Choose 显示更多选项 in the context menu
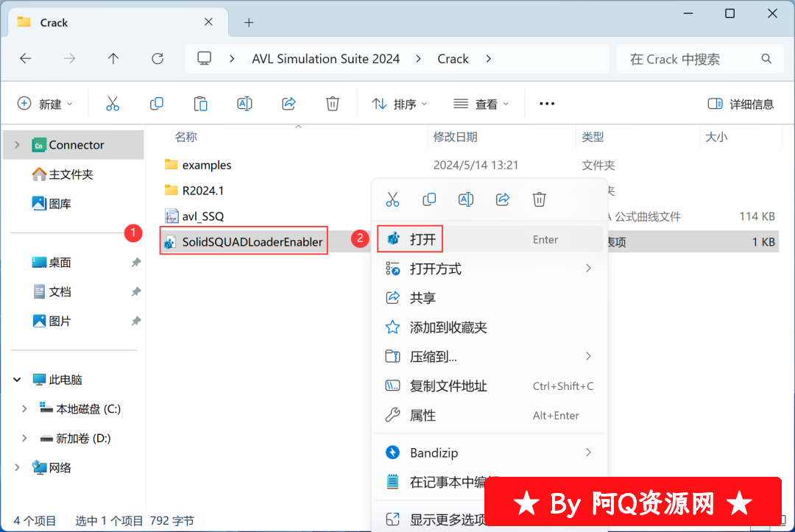 pyautogui.click(x=449, y=519)
